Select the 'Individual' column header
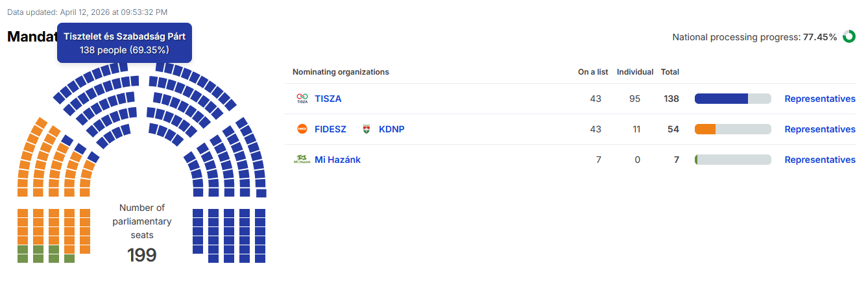The height and width of the screenshot is (292, 868). (x=635, y=72)
